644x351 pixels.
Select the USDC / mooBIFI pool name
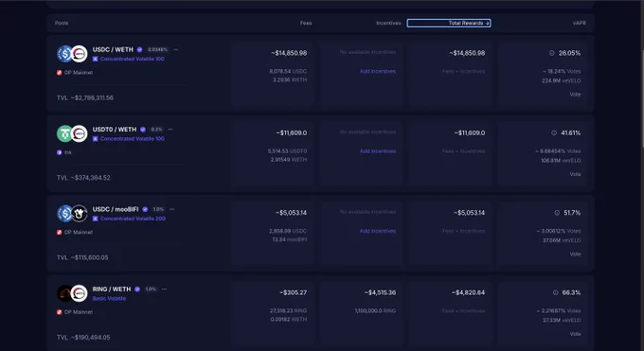point(116,209)
